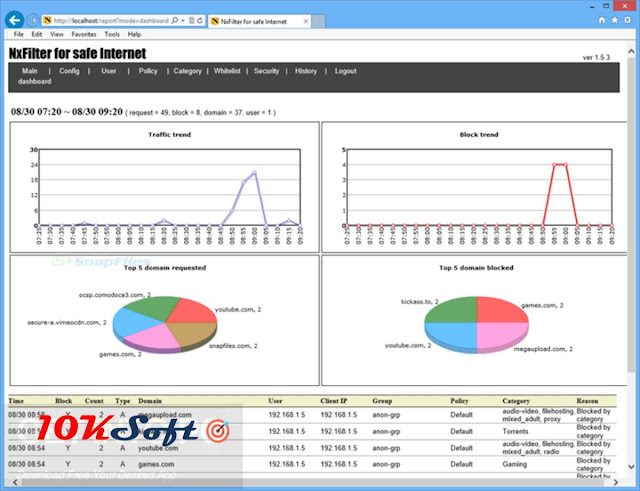Go to Main in NxFilter navigation
This screenshot has height=491, width=640.
tap(29, 71)
